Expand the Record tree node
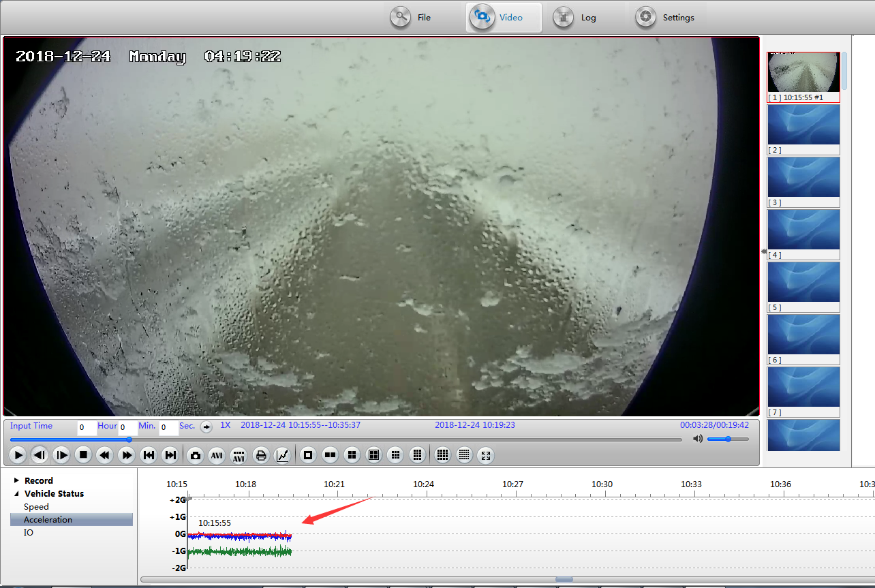The width and height of the screenshot is (875, 588). pos(16,480)
